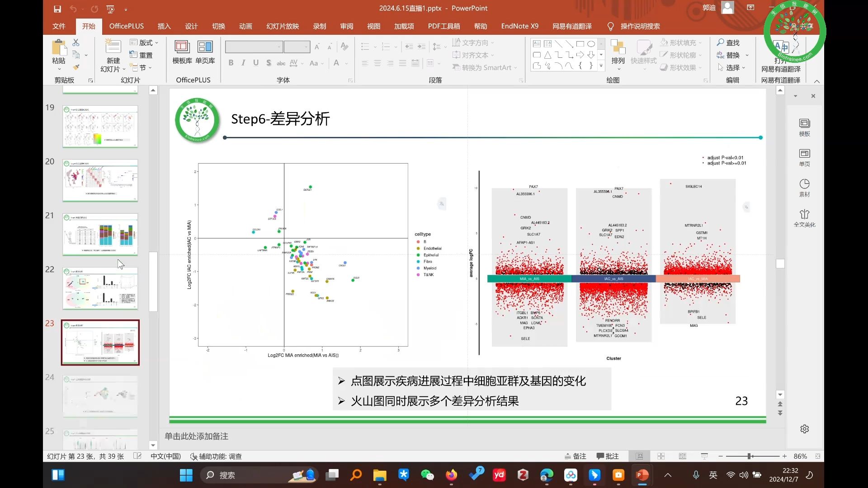Select the bold formatting icon

pos(231,63)
